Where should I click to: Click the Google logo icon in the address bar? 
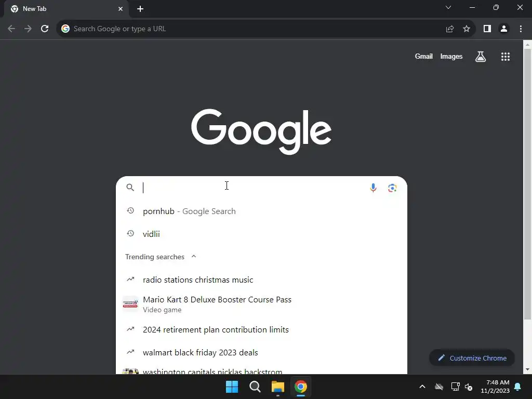tap(65, 29)
